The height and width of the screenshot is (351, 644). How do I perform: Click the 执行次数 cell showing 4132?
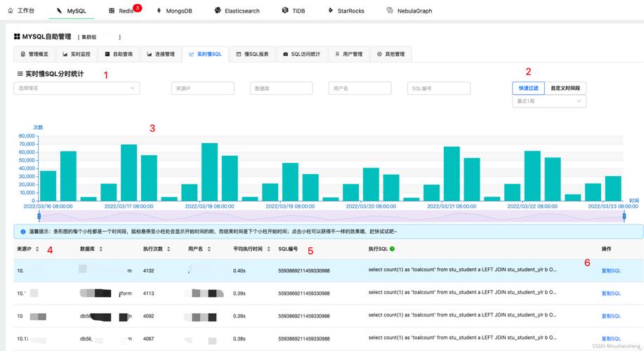click(149, 270)
